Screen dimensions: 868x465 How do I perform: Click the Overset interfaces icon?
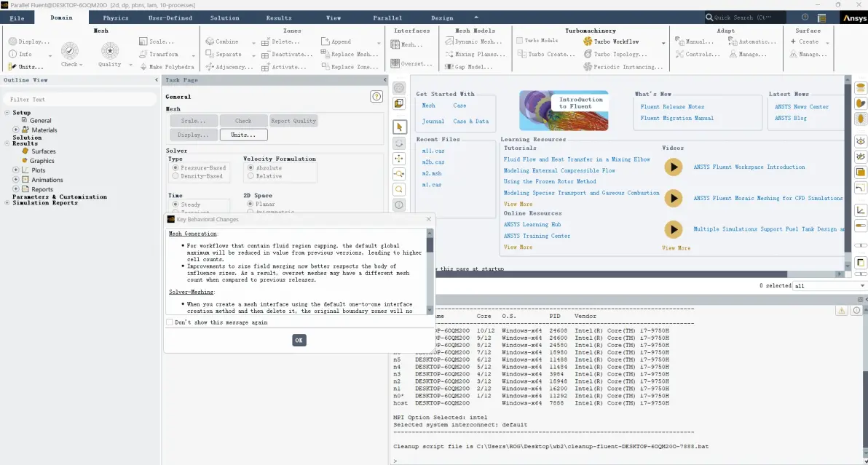pyautogui.click(x=395, y=63)
